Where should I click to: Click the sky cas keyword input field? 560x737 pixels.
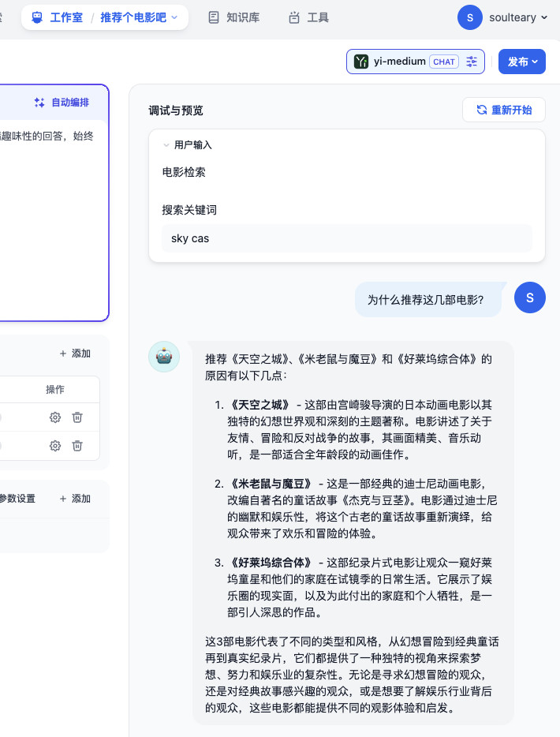(347, 238)
